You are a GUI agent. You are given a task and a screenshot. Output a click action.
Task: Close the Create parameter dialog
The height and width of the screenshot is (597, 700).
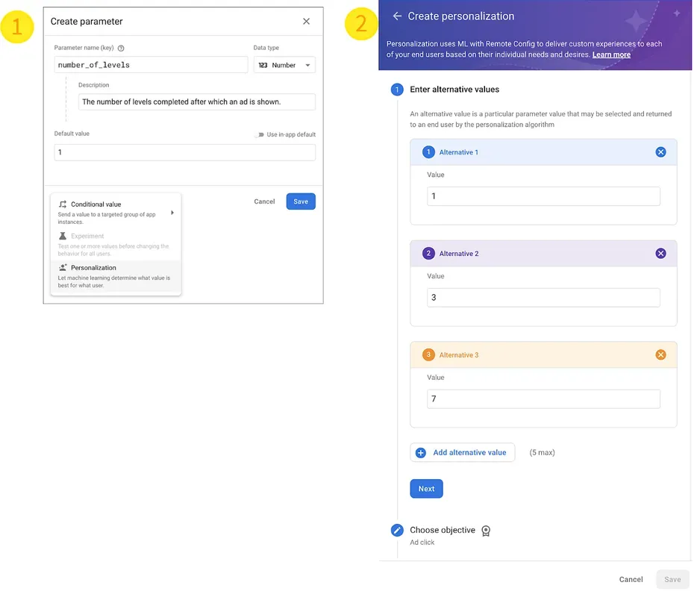(x=306, y=22)
